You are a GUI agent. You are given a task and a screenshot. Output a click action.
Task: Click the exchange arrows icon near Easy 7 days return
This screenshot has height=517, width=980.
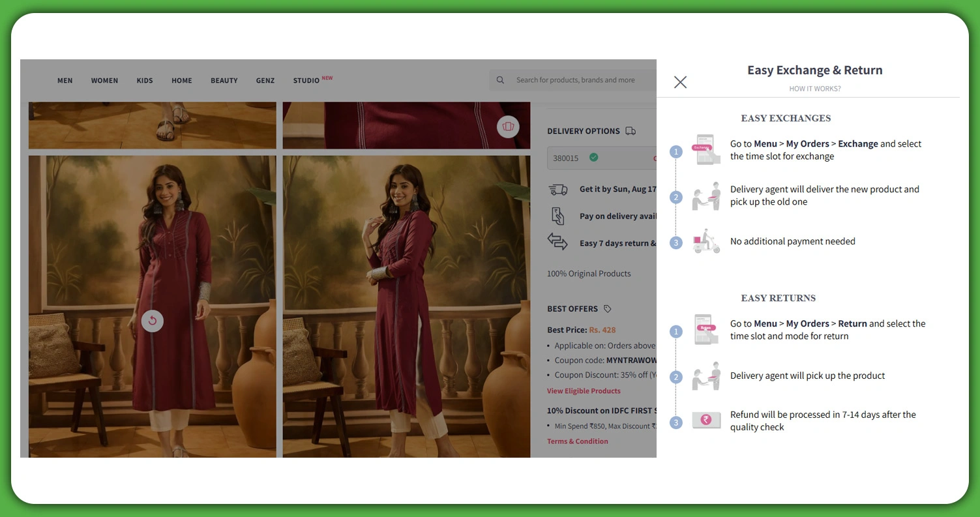tap(559, 242)
